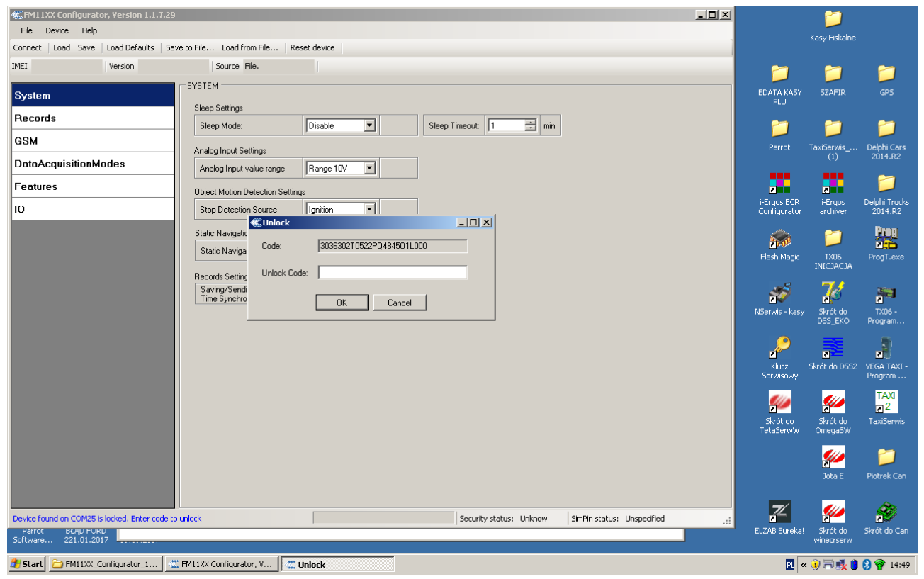The height and width of the screenshot is (579, 924).
Task: Switch to FM11XX_Configurator_1 taskbar item
Action: pos(106,564)
